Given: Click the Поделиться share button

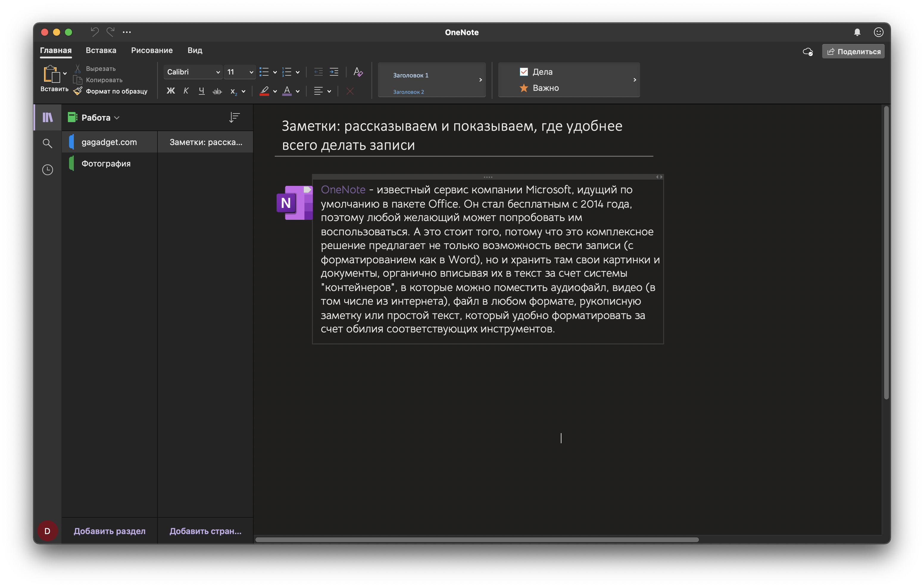Looking at the screenshot, I should [853, 52].
